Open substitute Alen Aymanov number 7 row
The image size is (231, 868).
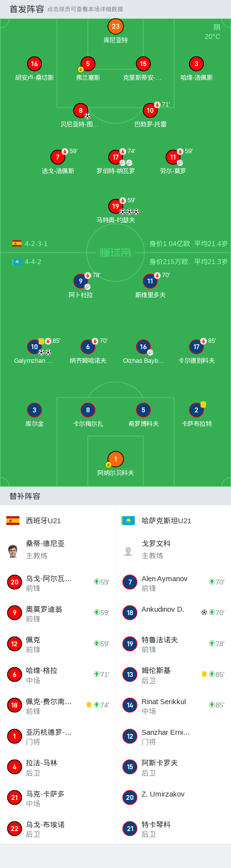pyautogui.click(x=173, y=582)
